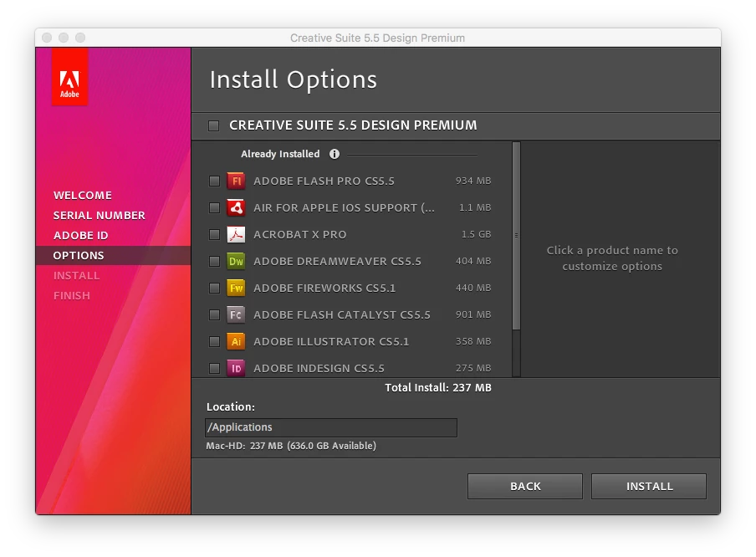The width and height of the screenshot is (756, 557).
Task: Click the Illustrator Ai icon
Action: click(236, 341)
